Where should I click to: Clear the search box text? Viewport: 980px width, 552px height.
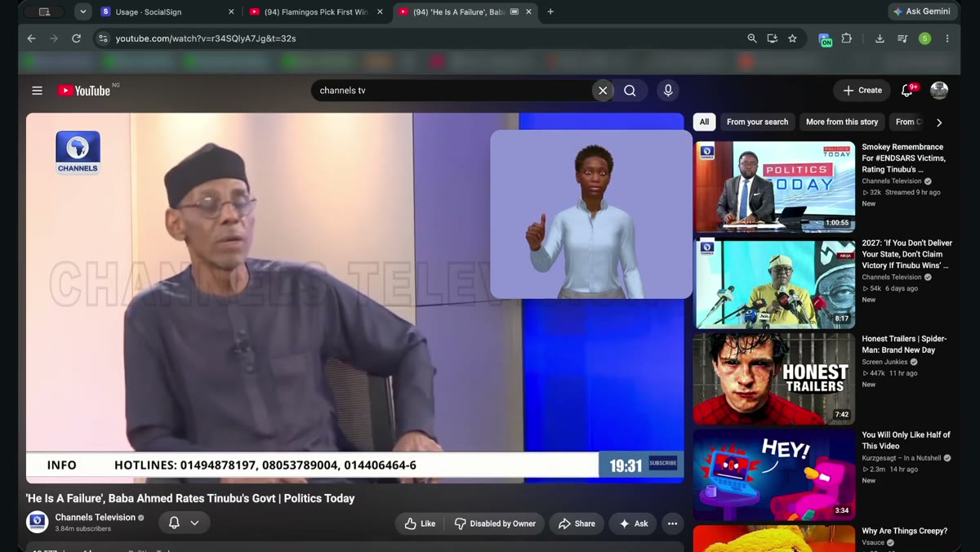603,91
